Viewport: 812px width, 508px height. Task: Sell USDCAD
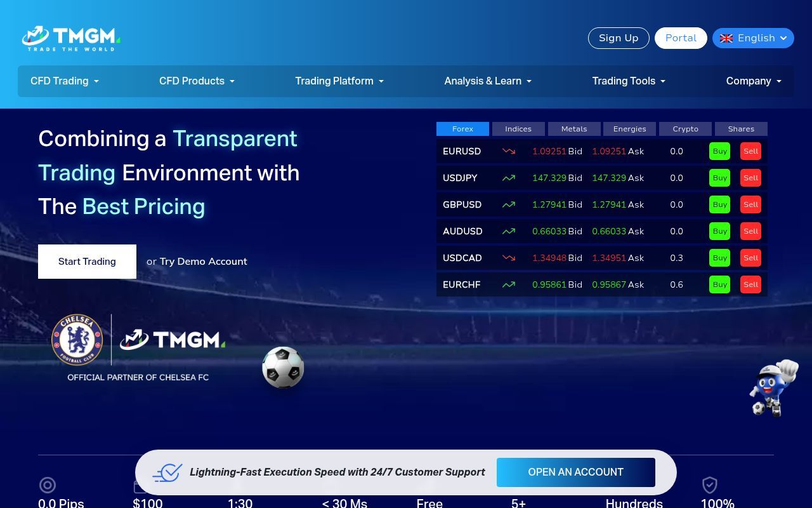click(750, 258)
